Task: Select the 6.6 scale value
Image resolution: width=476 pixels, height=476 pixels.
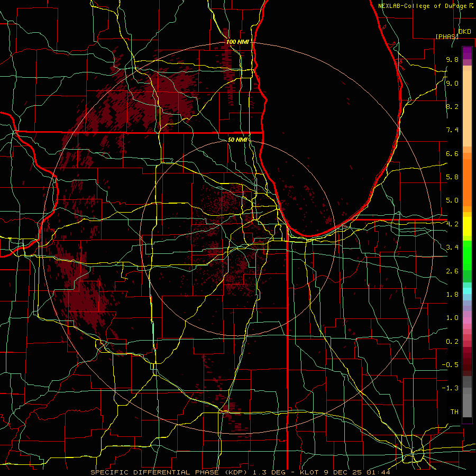Action: pyautogui.click(x=452, y=154)
